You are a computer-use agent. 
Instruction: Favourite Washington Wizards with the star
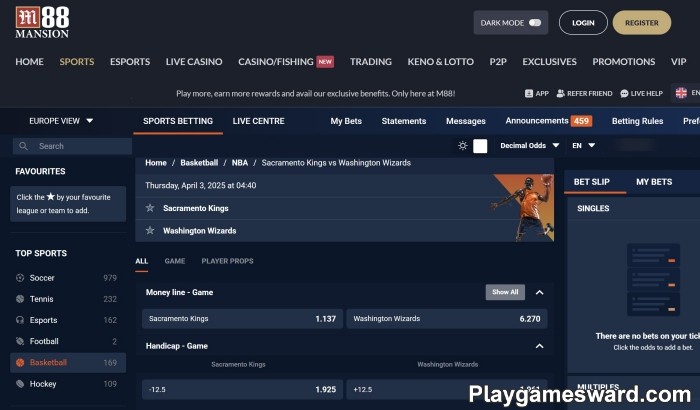[x=150, y=231]
